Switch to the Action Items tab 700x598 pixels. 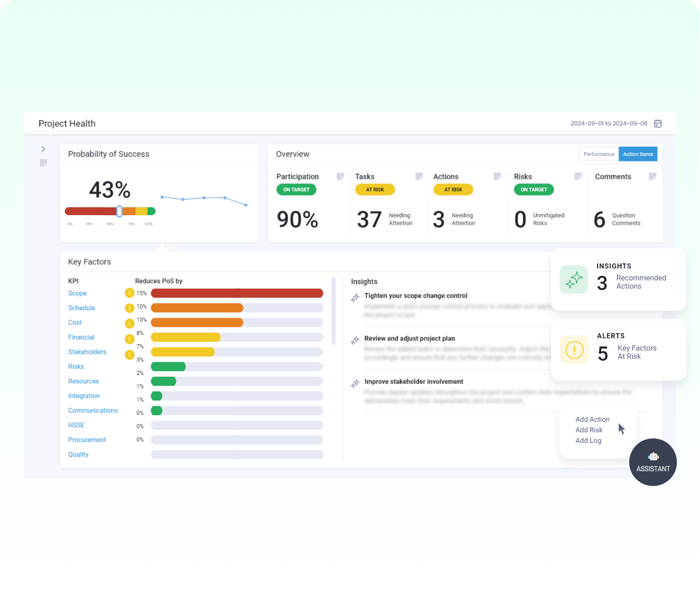638,154
